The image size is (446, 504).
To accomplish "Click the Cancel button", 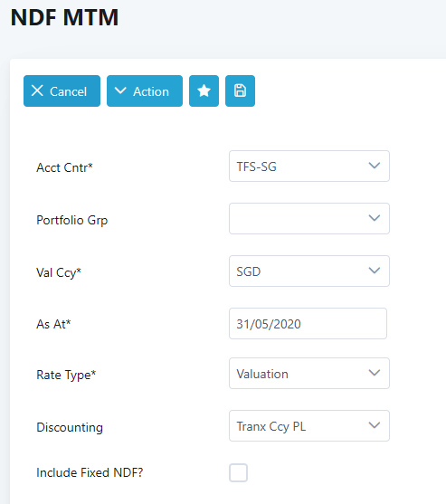I will coord(62,91).
